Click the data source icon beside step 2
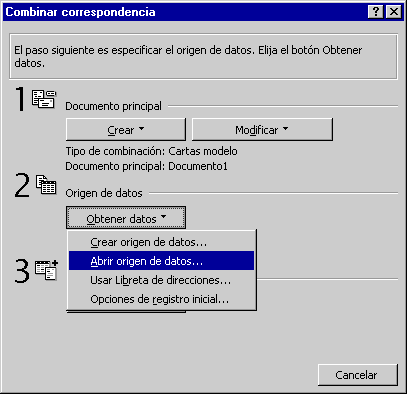407x394 pixels. [x=46, y=185]
